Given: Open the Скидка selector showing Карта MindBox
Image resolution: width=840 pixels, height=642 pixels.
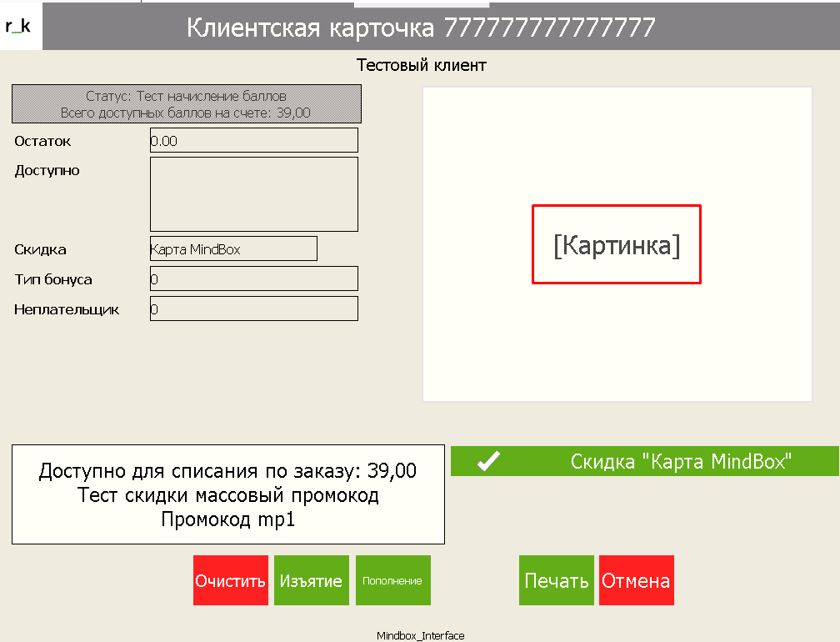Looking at the screenshot, I should tap(232, 248).
